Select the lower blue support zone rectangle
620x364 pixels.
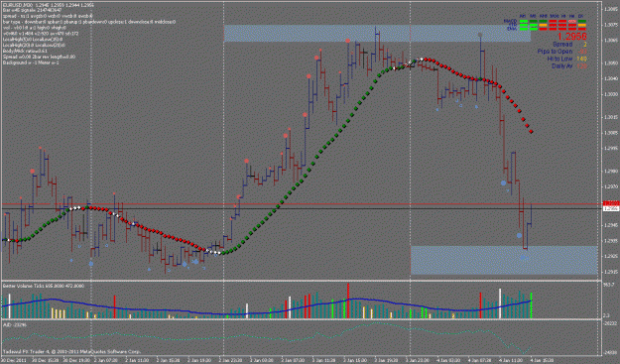click(504, 260)
